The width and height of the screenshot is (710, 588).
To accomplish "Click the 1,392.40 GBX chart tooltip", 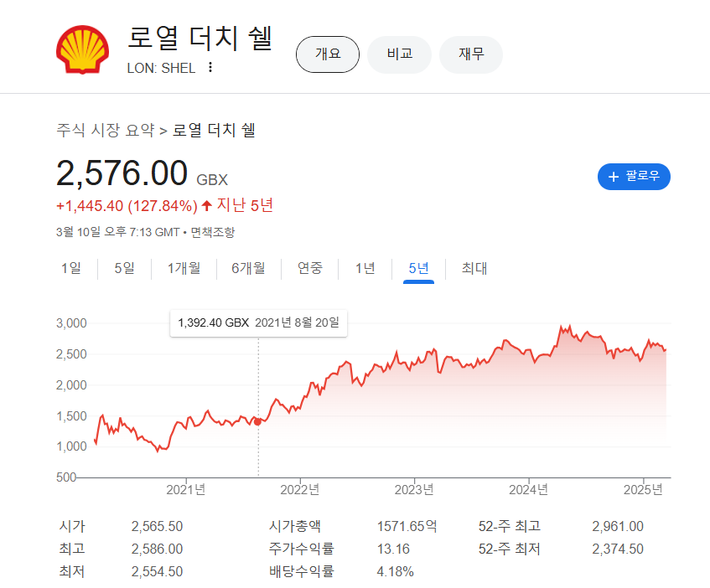I will tap(258, 323).
